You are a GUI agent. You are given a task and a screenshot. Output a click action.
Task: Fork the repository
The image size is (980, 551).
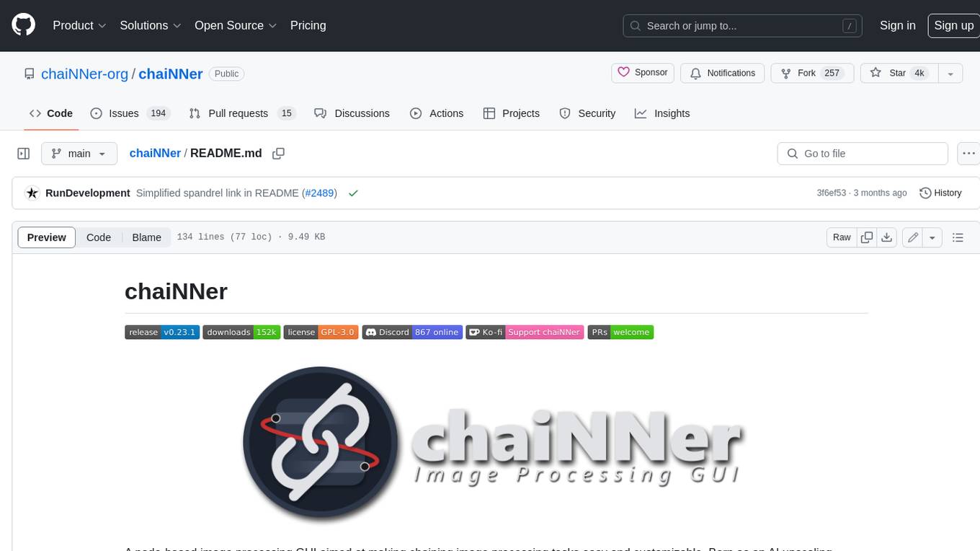(812, 73)
